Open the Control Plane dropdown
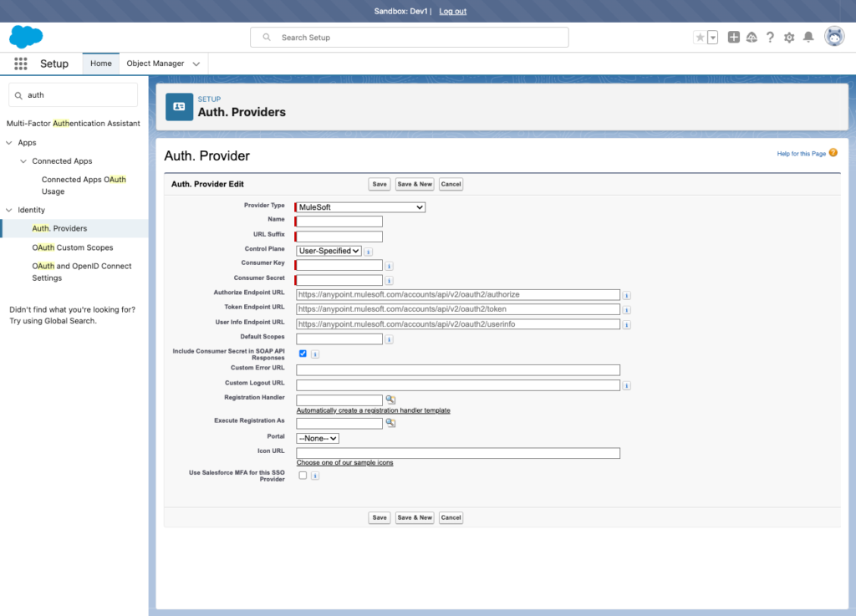This screenshot has width=856, height=616. pos(329,251)
